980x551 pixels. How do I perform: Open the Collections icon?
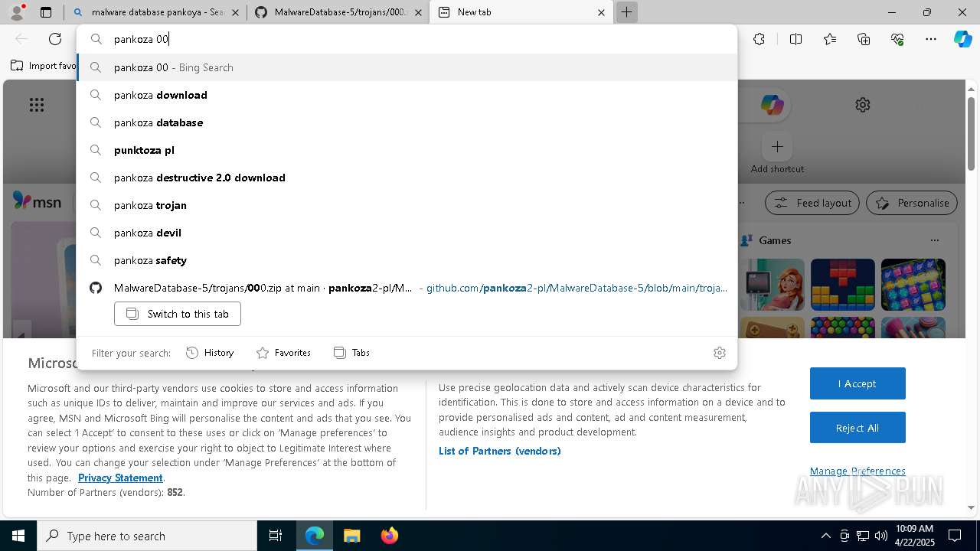(x=864, y=39)
